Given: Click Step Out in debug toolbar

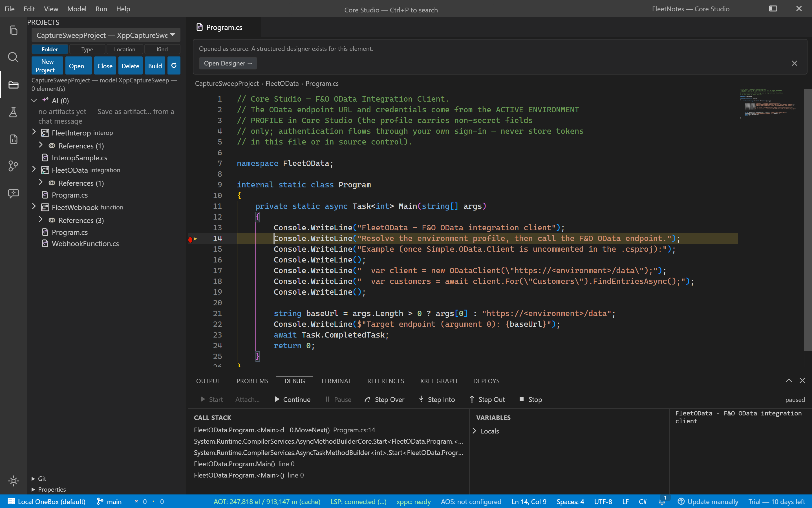Looking at the screenshot, I should pos(487,399).
